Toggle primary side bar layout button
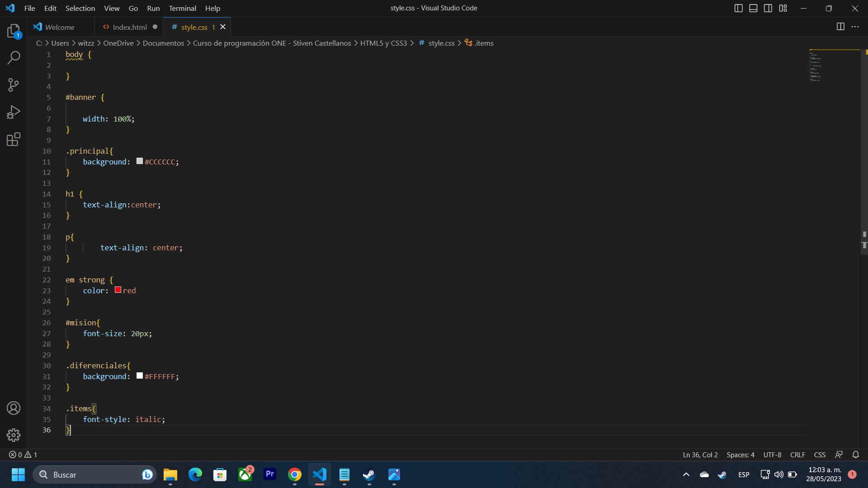This screenshot has width=868, height=488. click(x=738, y=8)
